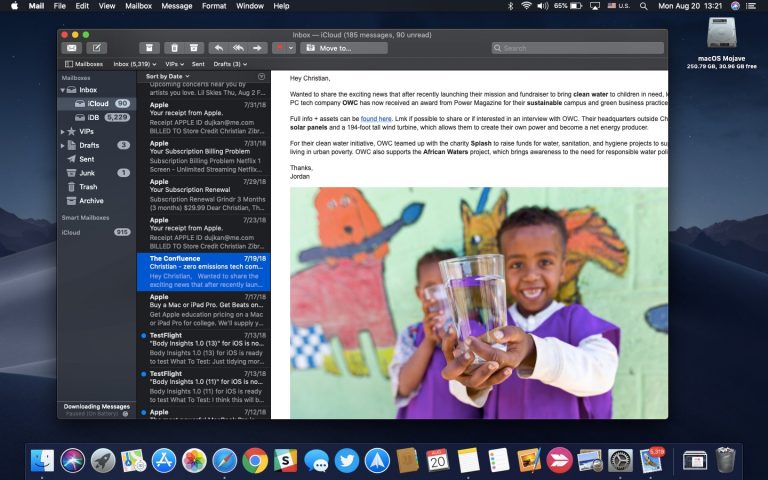Expand the Drafts disclosure triangle
Image resolution: width=768 pixels, height=480 pixels.
(x=63, y=145)
